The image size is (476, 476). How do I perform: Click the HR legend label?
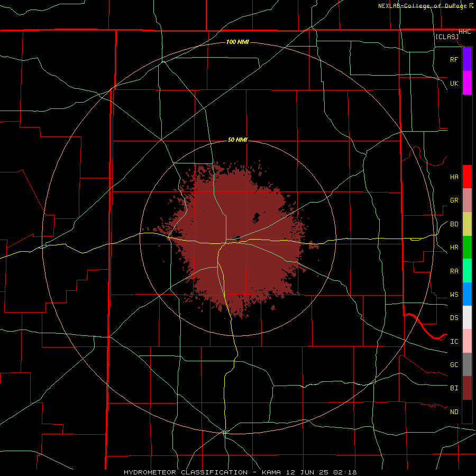pos(454,248)
